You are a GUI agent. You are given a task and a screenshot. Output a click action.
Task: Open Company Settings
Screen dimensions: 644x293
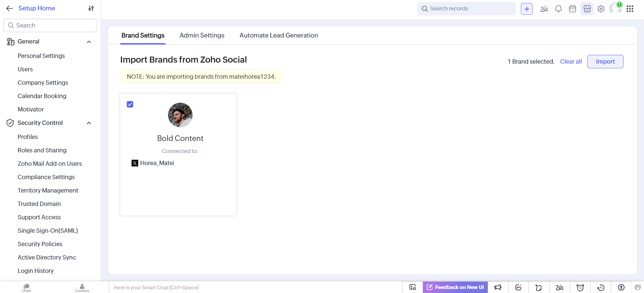[x=43, y=83]
